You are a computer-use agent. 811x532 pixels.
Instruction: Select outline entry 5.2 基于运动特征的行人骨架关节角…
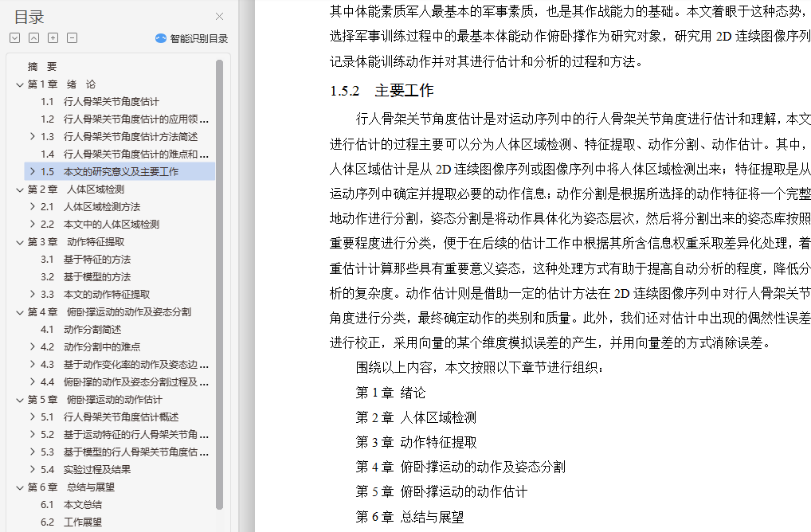click(124, 434)
